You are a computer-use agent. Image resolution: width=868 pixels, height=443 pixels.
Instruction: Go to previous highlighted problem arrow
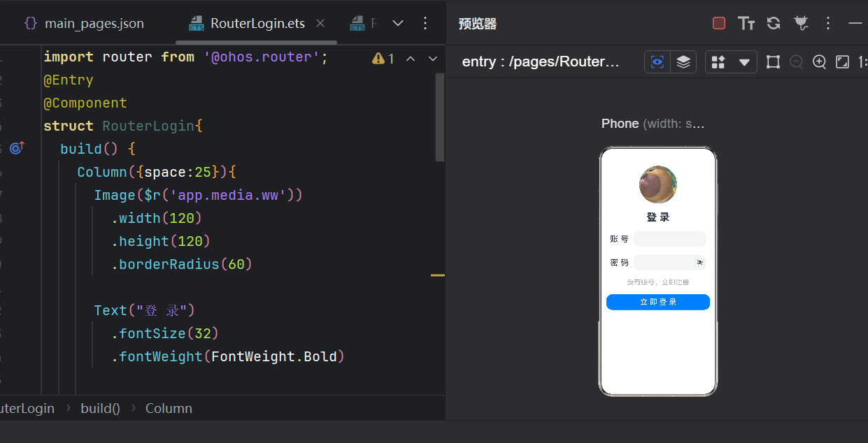411,59
